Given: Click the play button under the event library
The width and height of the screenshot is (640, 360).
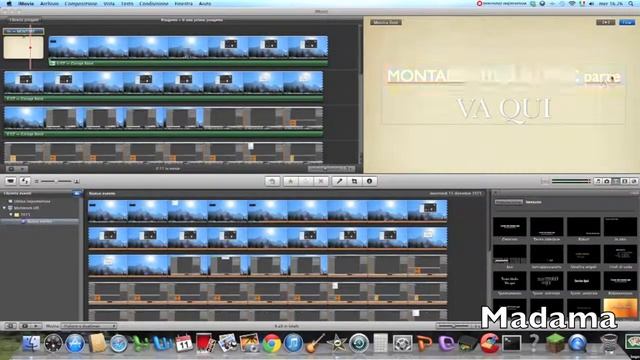Looking at the screenshot, I should pos(36,326).
